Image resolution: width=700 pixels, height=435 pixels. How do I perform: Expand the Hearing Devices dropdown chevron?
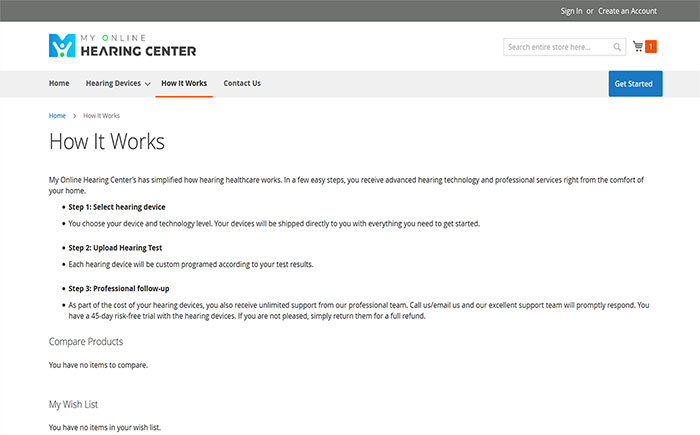click(148, 84)
